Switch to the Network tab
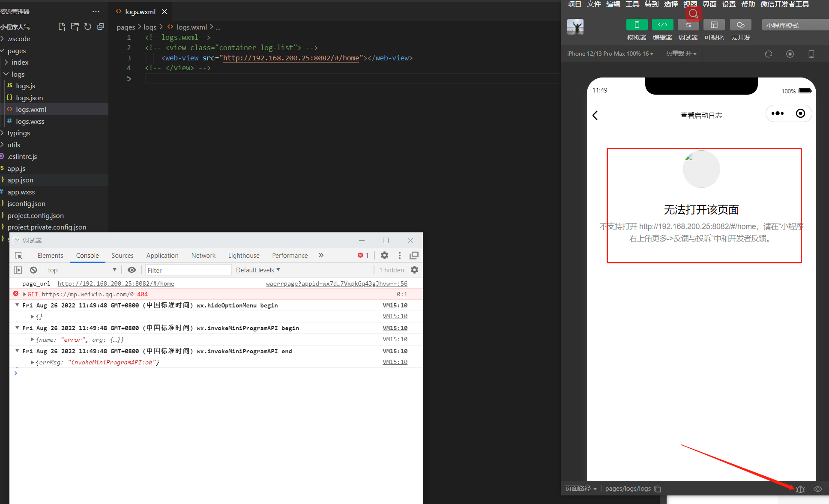 click(203, 255)
